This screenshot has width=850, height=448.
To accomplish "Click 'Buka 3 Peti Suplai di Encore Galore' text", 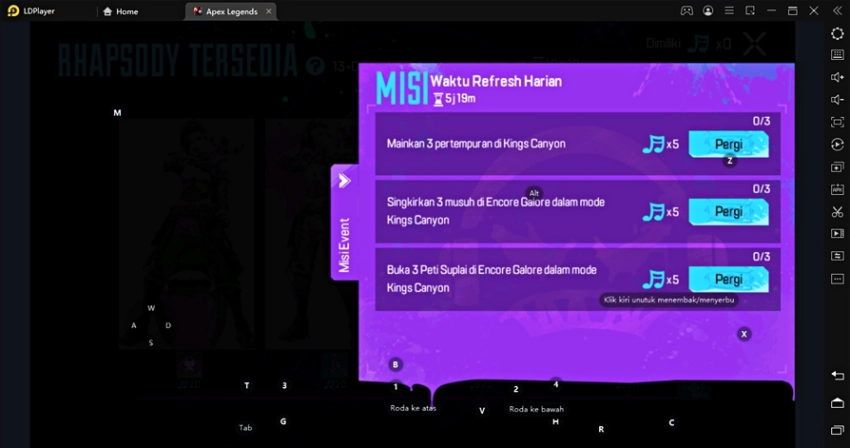I will pyautogui.click(x=491, y=279).
